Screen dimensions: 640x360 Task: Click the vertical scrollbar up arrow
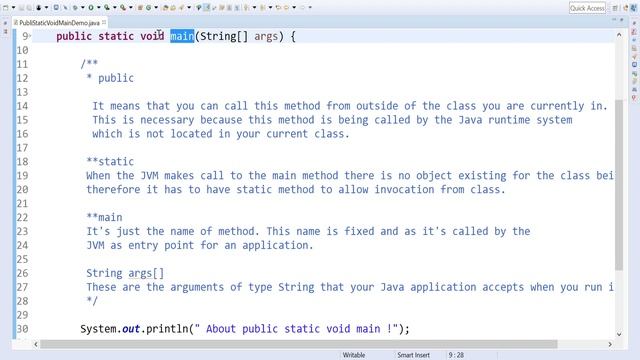619,35
